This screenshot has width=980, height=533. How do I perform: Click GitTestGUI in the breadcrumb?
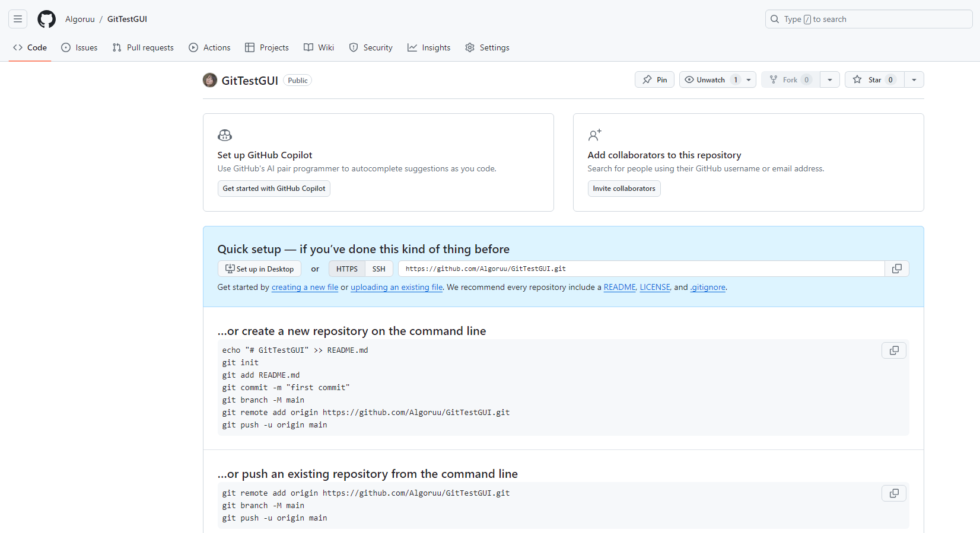(127, 19)
